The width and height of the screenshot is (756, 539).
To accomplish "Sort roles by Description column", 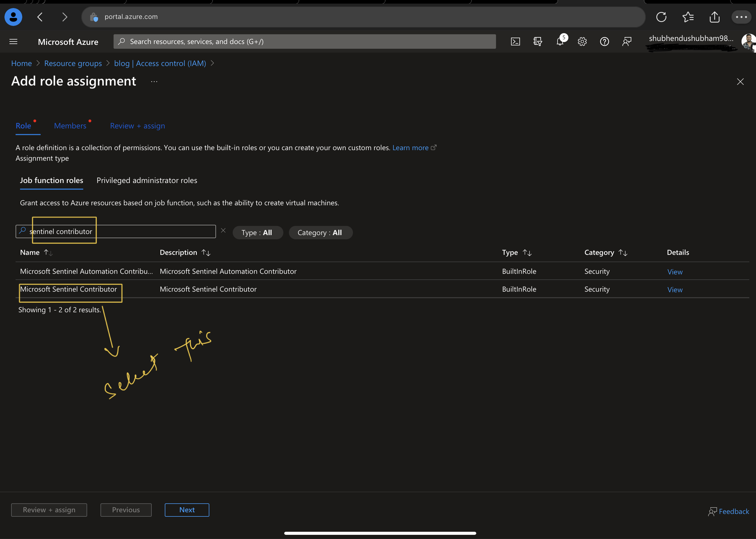I will (185, 253).
